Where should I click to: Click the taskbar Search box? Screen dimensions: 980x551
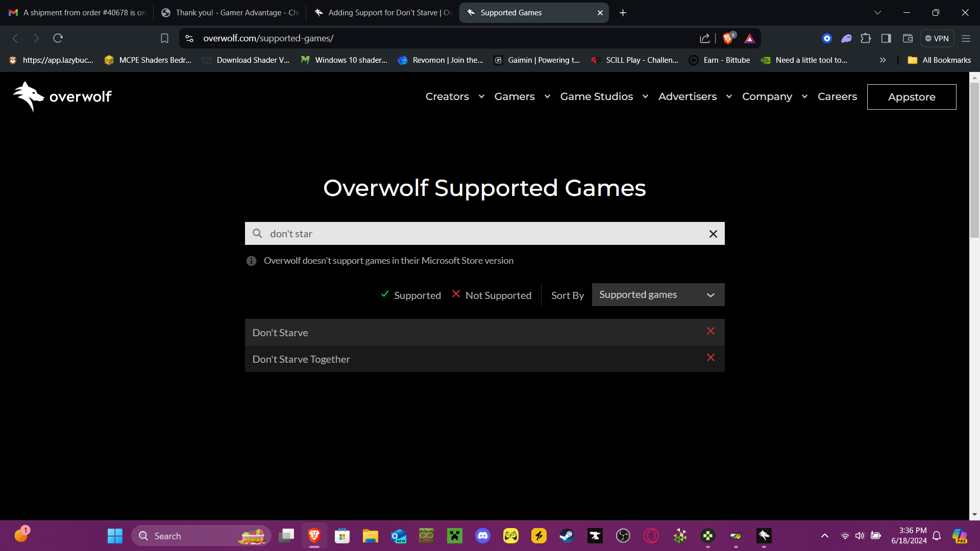click(201, 536)
